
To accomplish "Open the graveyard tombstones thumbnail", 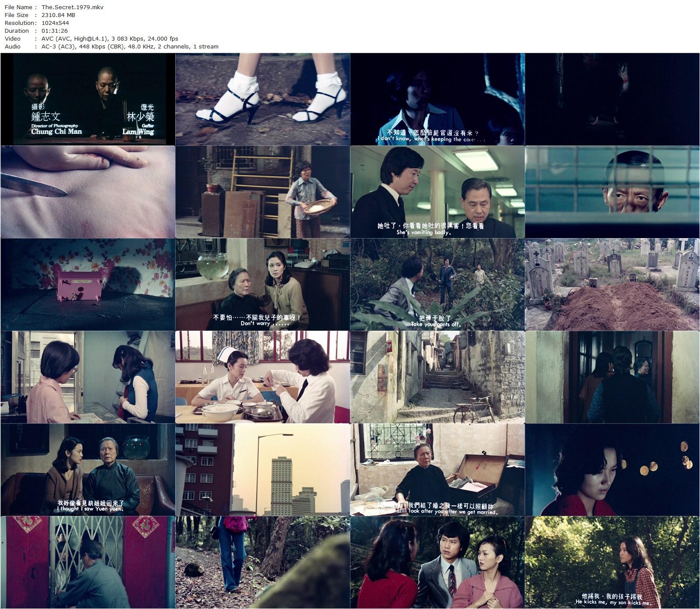I will click(612, 284).
